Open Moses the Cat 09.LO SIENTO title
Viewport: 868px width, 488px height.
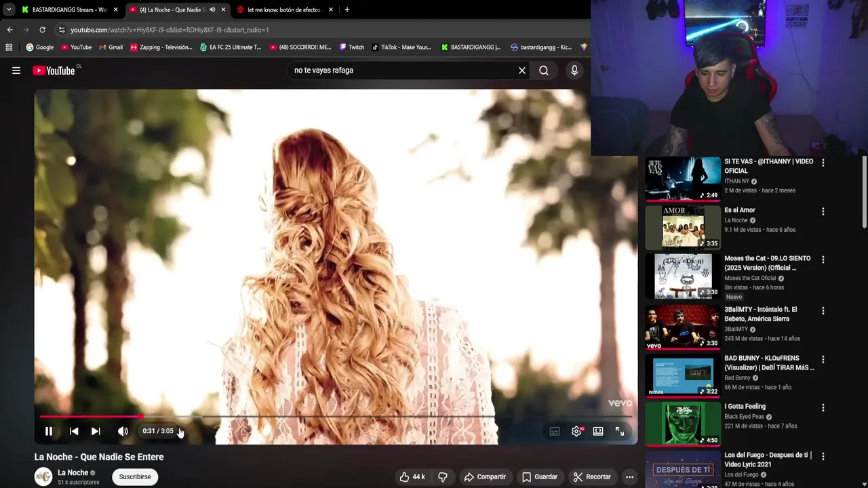point(768,263)
